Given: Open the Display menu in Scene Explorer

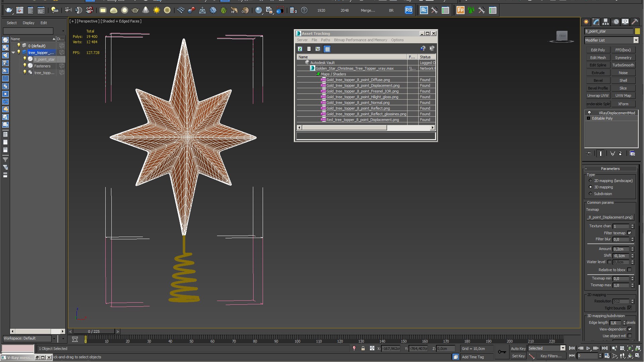Looking at the screenshot, I should click(x=29, y=23).
